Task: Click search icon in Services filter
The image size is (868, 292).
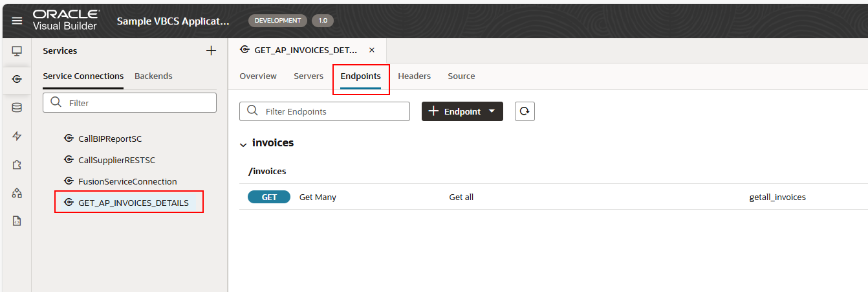Action: 56,102
